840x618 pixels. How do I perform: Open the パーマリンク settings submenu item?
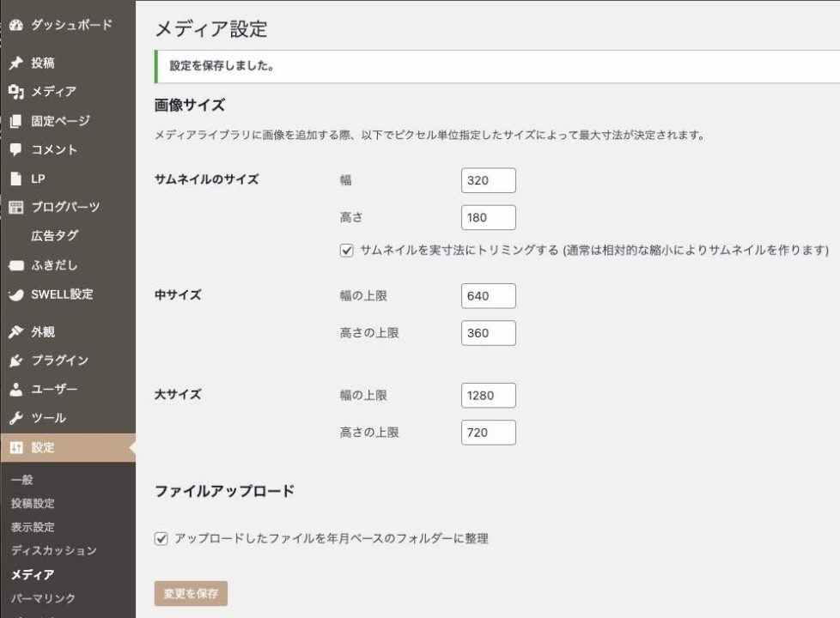(x=43, y=598)
